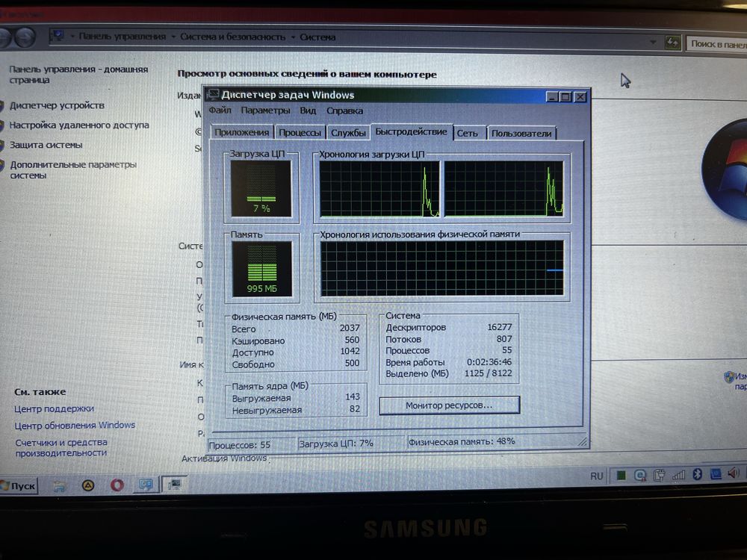Click shield icon next to Дополнительные параметры системы
747x560 pixels.
[x=2, y=165]
